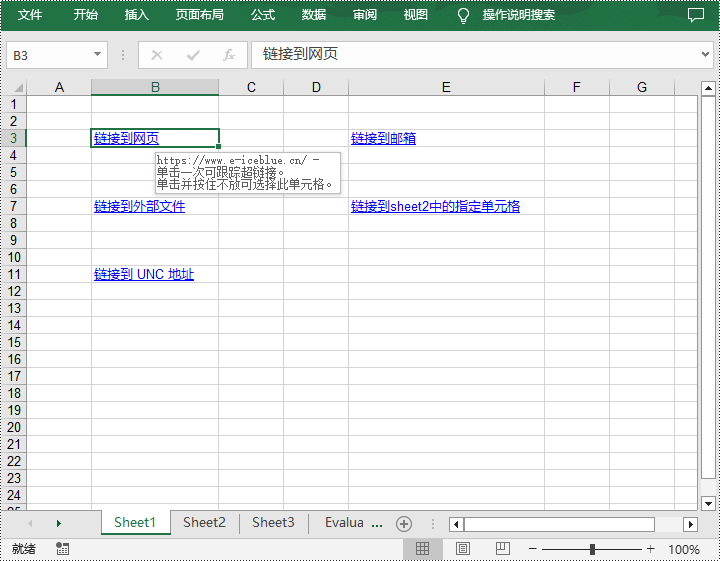Open 链接到 UNC 地址 hyperlink
This screenshot has height=561, width=720.
pos(144,274)
